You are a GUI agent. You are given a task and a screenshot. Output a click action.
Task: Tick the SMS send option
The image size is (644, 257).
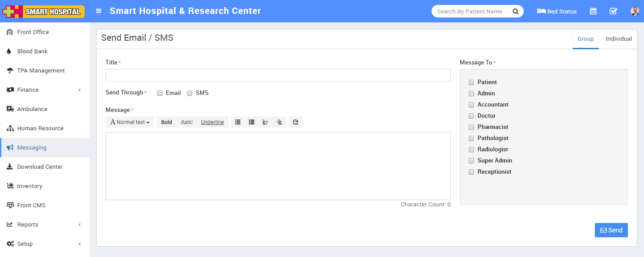pos(190,93)
